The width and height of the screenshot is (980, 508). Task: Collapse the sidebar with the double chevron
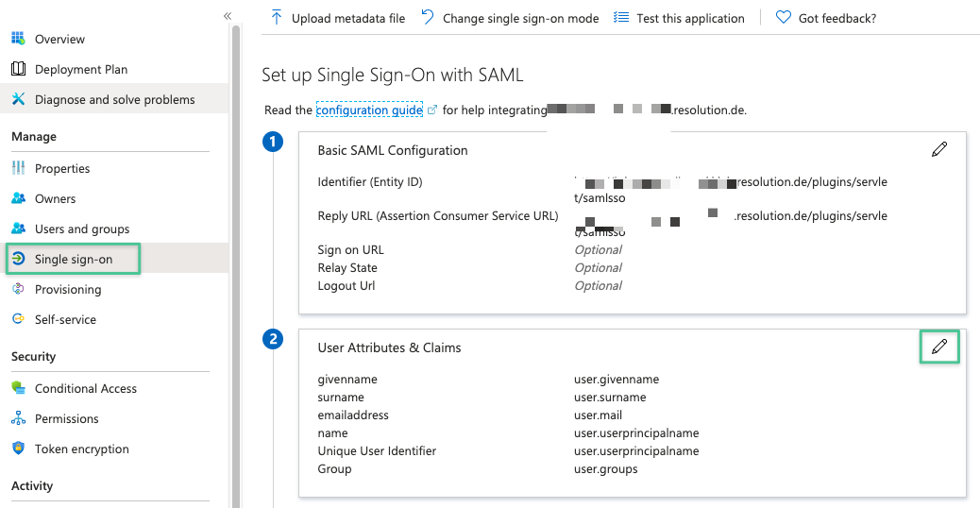click(228, 16)
